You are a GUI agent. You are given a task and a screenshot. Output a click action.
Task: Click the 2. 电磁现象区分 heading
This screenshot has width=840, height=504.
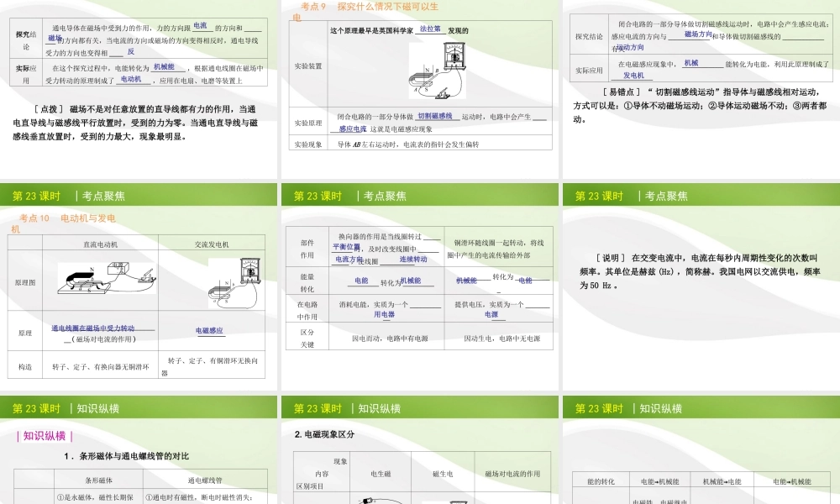point(324,434)
